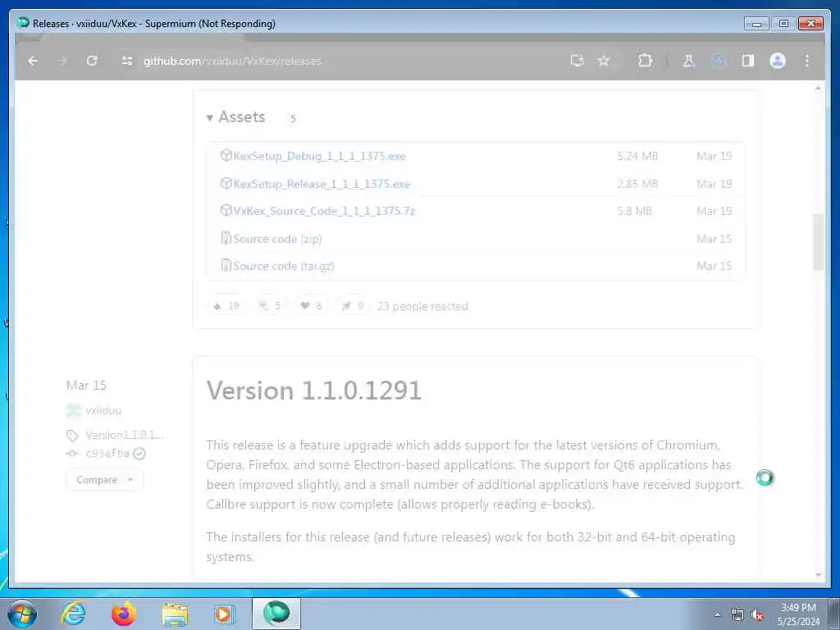Open the Windows Start button
The image size is (840, 630).
click(22, 614)
